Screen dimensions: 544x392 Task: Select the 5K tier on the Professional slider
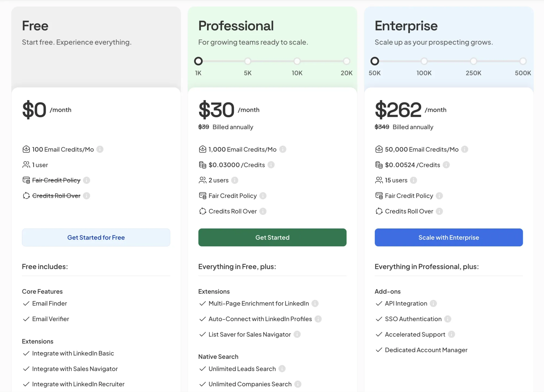pyautogui.click(x=248, y=61)
